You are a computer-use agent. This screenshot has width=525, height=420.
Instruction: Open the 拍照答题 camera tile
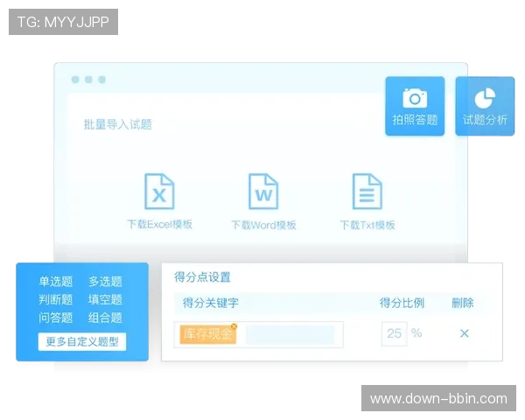(415, 106)
